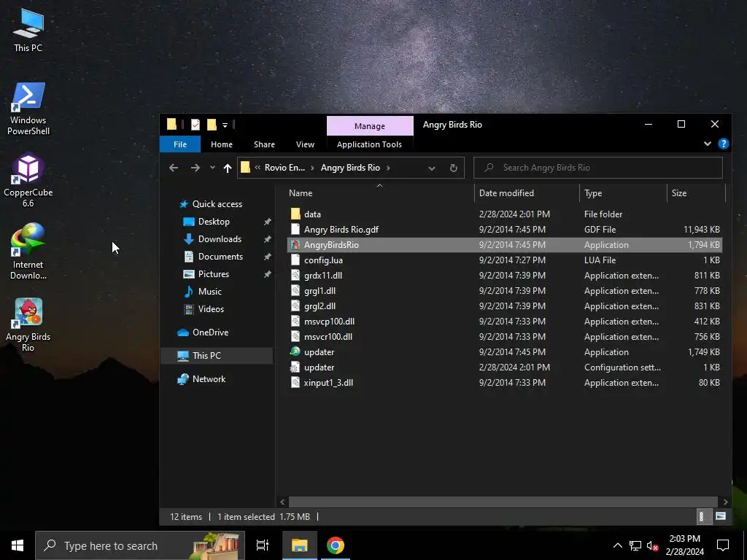The height and width of the screenshot is (560, 747).
Task: Click Rovio En... breadcrumb in address bar
Action: click(285, 168)
